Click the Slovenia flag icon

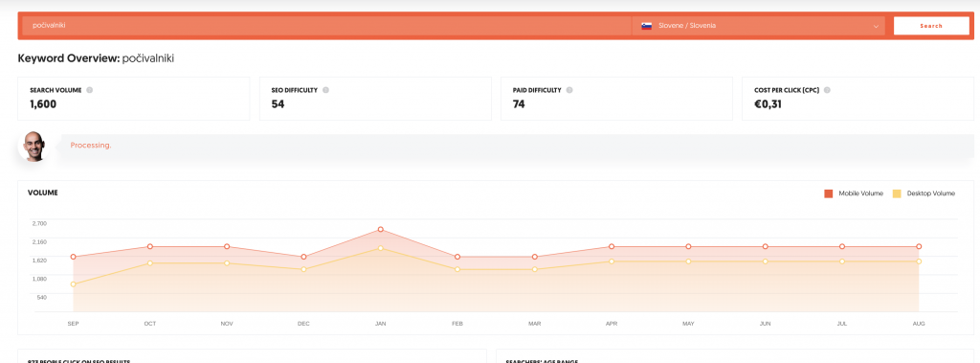click(x=646, y=26)
